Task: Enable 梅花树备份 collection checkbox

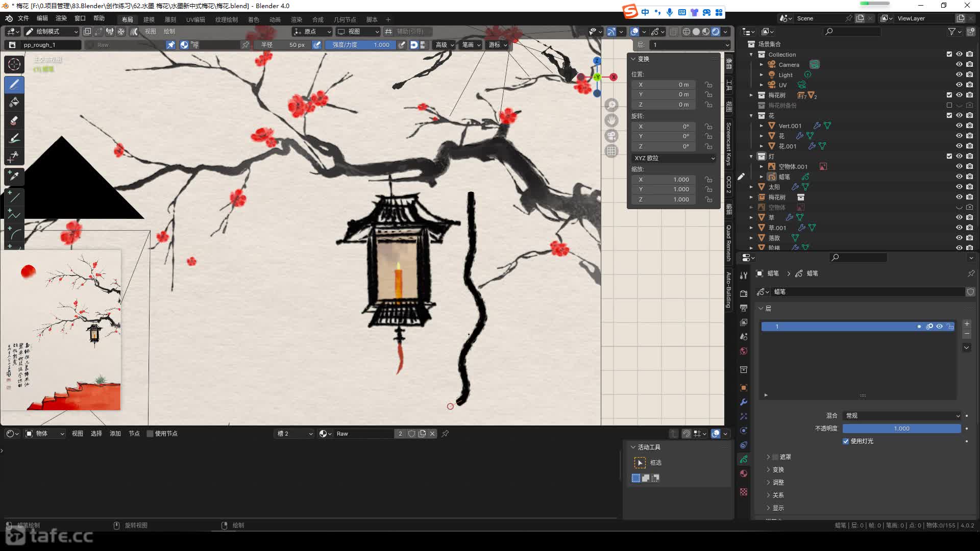Action: (x=949, y=105)
